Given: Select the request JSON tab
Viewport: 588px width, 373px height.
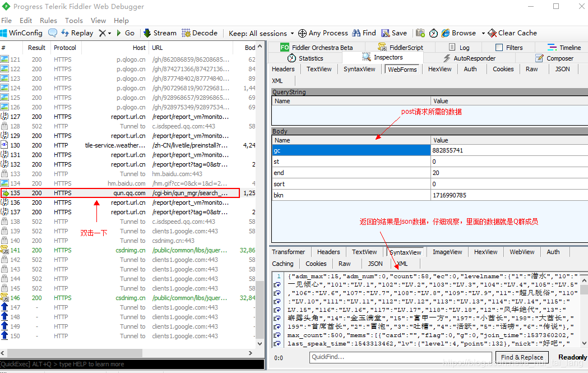Looking at the screenshot, I should 563,69.
